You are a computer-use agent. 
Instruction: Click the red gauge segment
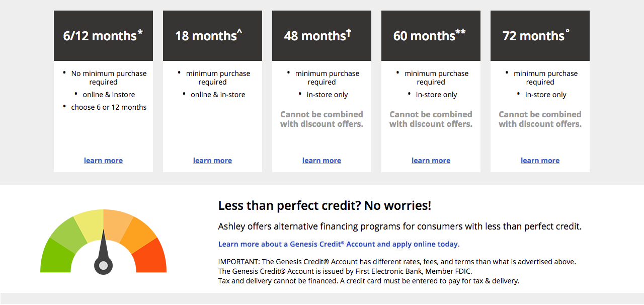pos(151,256)
